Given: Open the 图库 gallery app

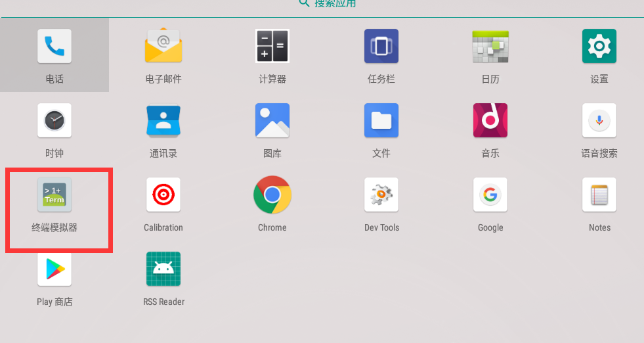Looking at the screenshot, I should pos(272,121).
